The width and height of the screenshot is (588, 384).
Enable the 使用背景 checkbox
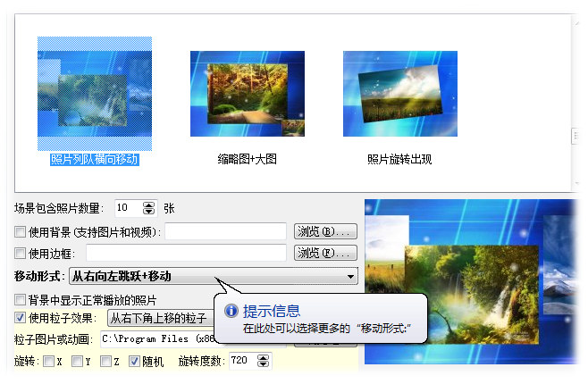coord(20,231)
